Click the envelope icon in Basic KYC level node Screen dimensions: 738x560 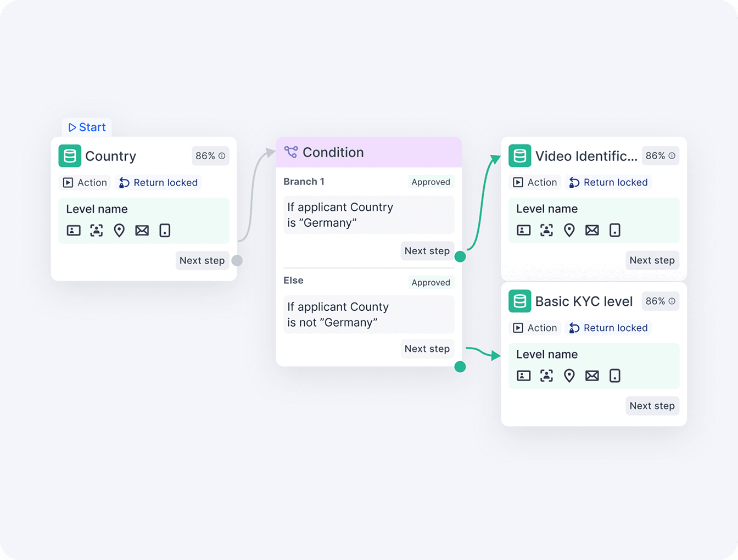click(592, 376)
